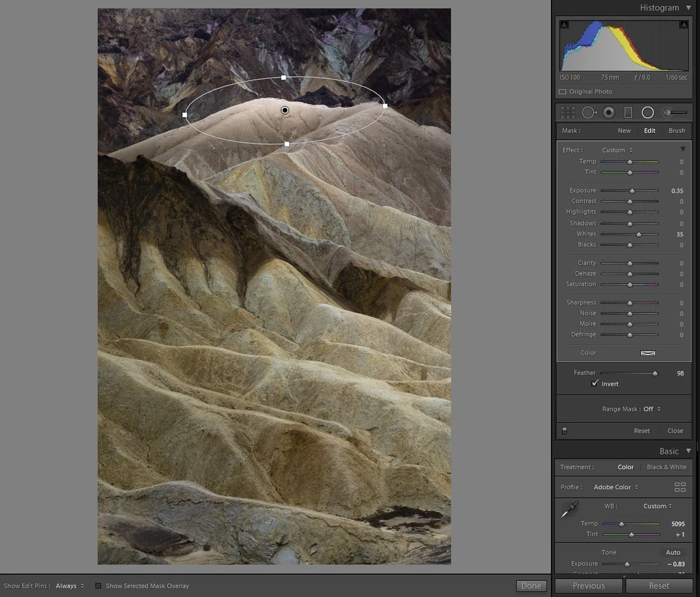Click the left handle of radial ellipse

pos(185,115)
